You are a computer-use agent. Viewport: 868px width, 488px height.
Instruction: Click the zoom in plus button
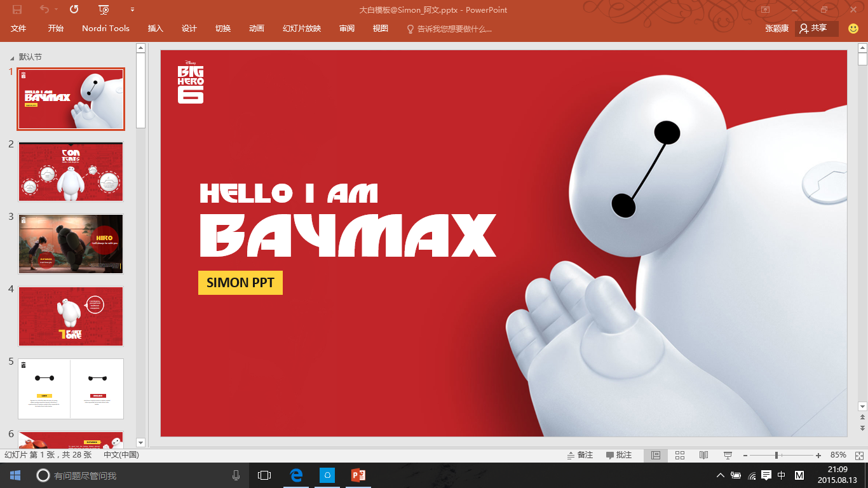click(818, 455)
